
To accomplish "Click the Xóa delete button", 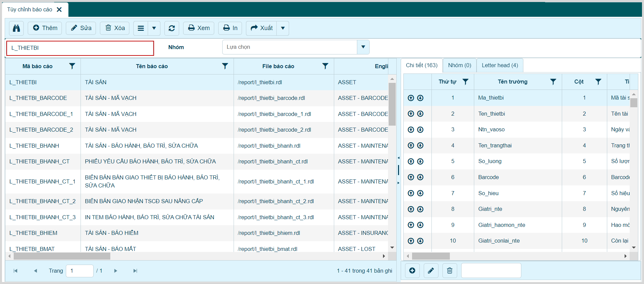I will (x=115, y=28).
